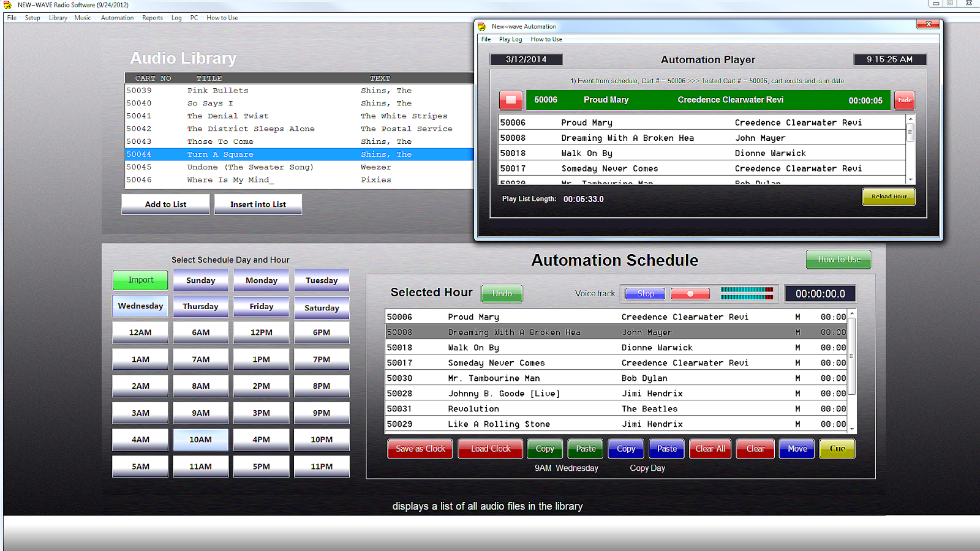Open the Automation menu

[x=117, y=18]
